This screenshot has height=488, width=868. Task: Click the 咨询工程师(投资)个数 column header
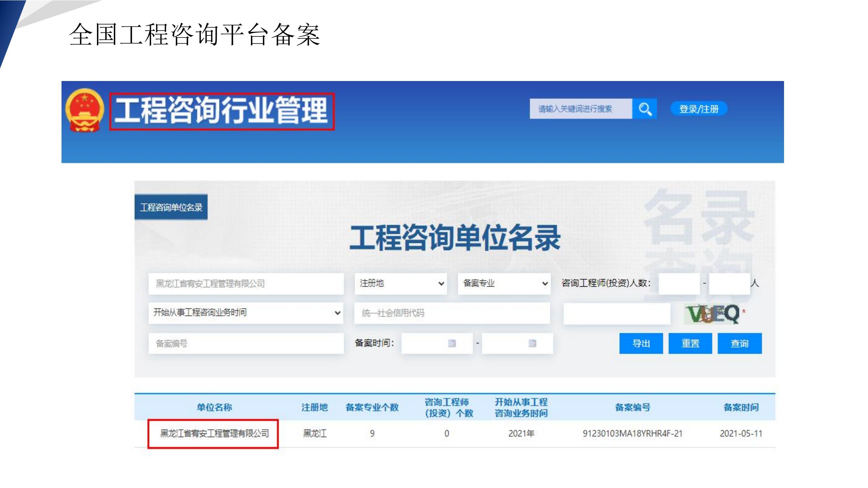[x=448, y=408]
